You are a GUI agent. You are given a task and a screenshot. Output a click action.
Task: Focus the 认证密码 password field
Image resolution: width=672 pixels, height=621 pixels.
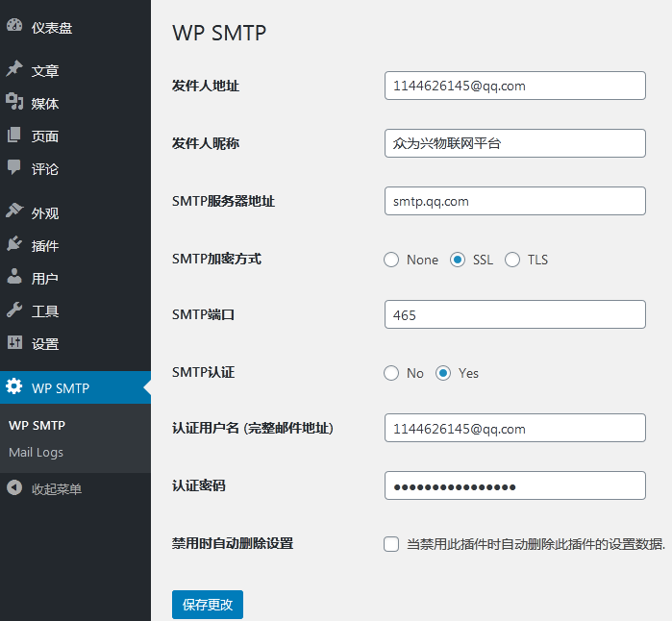pos(515,486)
